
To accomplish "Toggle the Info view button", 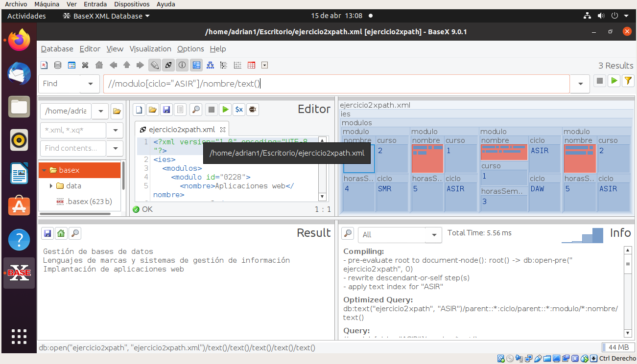I will [182, 65].
